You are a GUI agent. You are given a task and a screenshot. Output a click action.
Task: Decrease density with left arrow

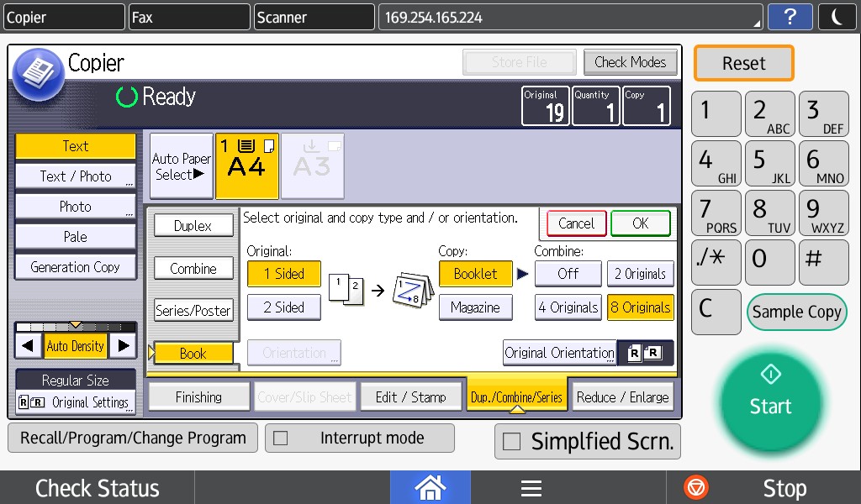point(29,345)
